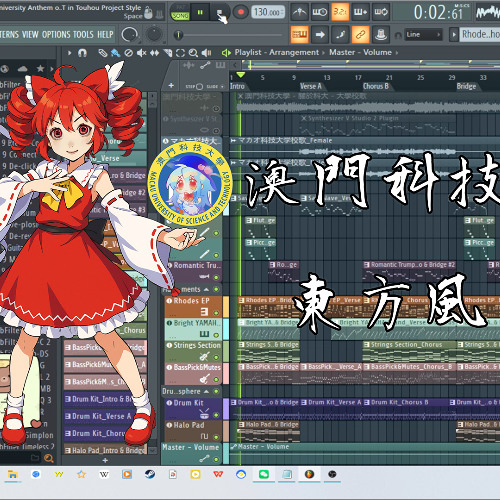Open the TOOLS menu
The width and height of the screenshot is (500, 500).
click(83, 34)
